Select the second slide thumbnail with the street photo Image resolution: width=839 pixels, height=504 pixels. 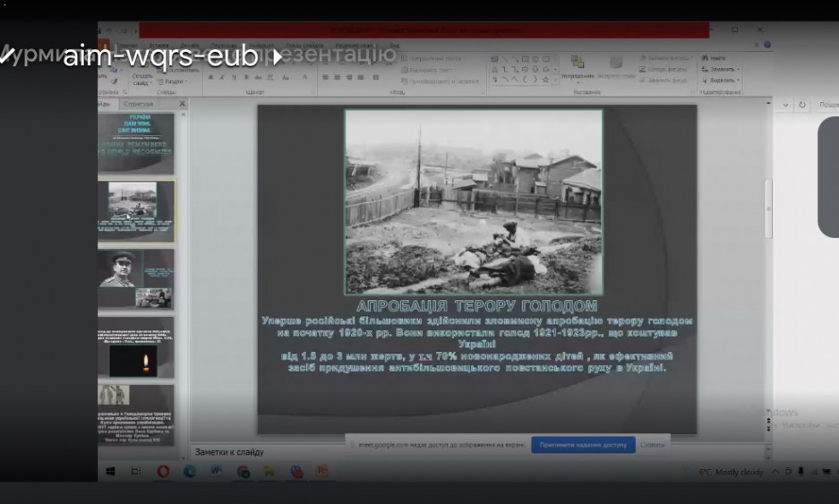tap(136, 210)
